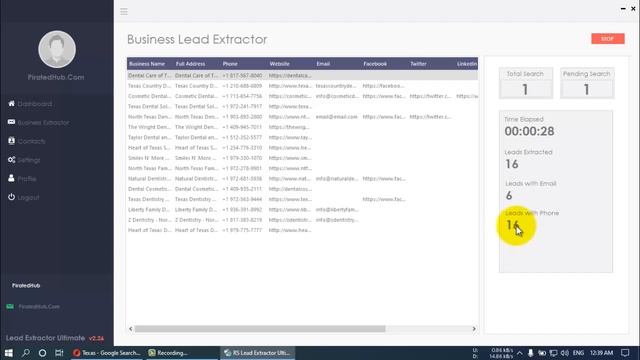Click email@email.com email cell
The width and height of the screenshot is (640, 360).
pos(337,117)
